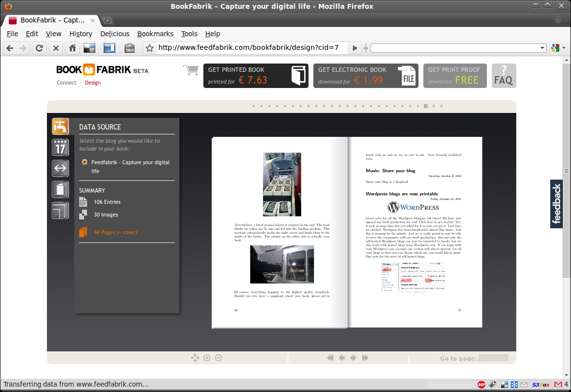Go to the next book page
The height and width of the screenshot is (392, 571).
pyautogui.click(x=353, y=358)
